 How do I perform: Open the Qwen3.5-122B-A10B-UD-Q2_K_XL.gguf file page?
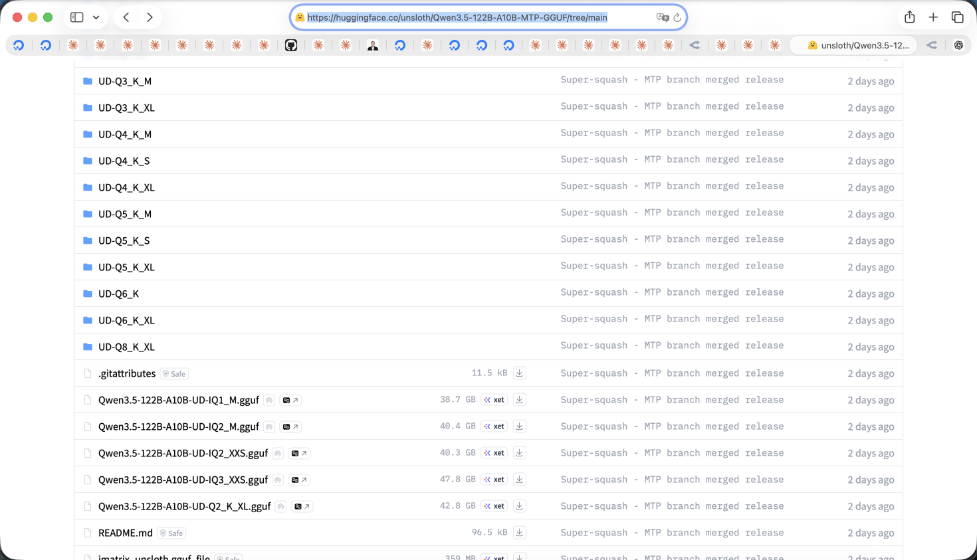coord(185,506)
